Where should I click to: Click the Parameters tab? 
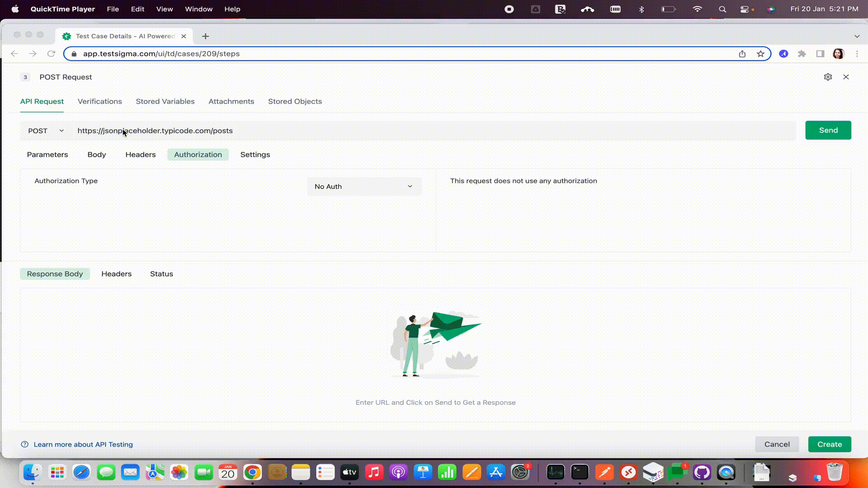click(x=47, y=155)
